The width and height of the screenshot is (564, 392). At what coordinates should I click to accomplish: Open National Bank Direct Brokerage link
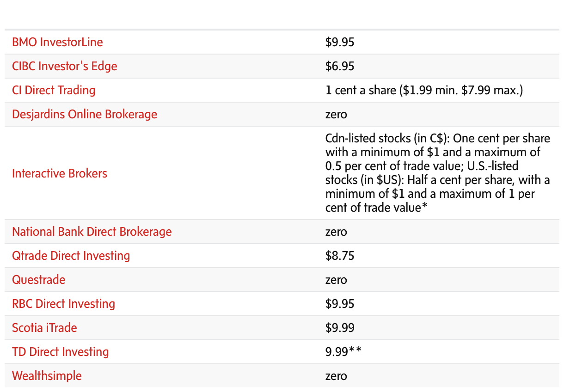[92, 232]
